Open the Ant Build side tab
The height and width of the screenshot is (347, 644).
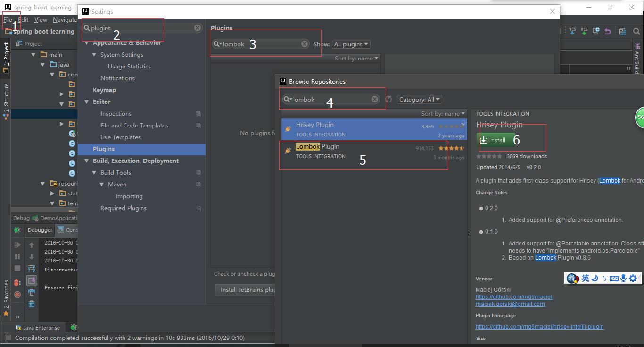(x=637, y=58)
